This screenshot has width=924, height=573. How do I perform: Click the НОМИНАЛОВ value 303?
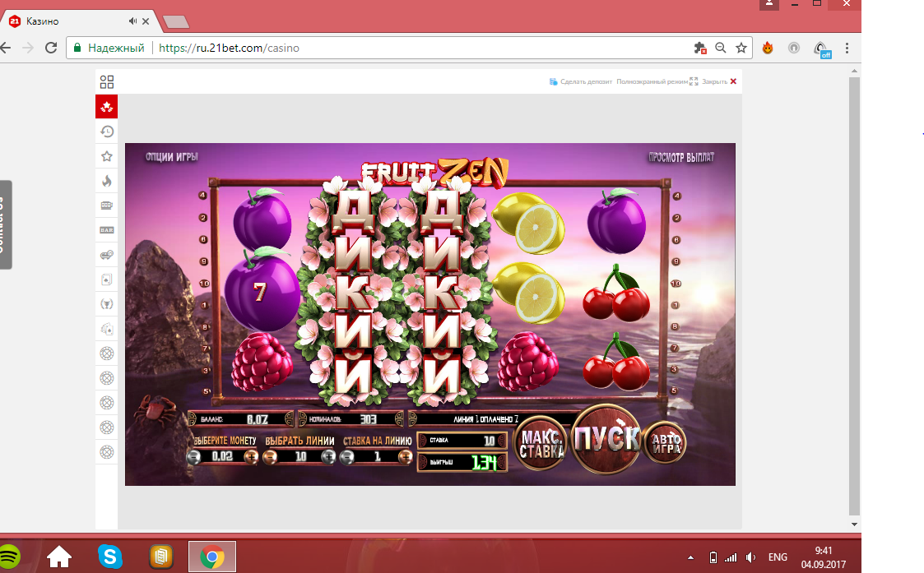coord(369,419)
